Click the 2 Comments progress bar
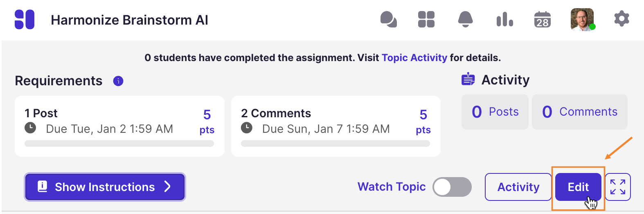Viewport: 644px width, 214px height. (x=335, y=143)
